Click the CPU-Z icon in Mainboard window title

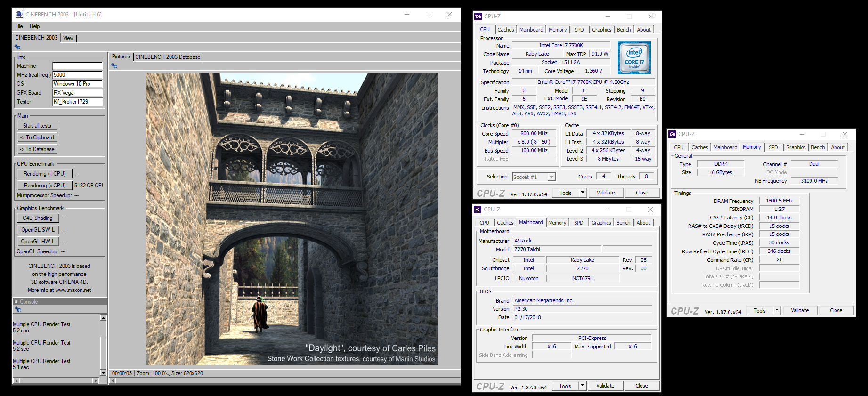click(x=478, y=210)
